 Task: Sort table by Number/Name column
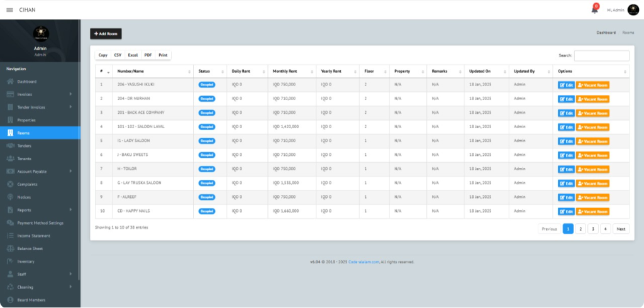pyautogui.click(x=151, y=72)
